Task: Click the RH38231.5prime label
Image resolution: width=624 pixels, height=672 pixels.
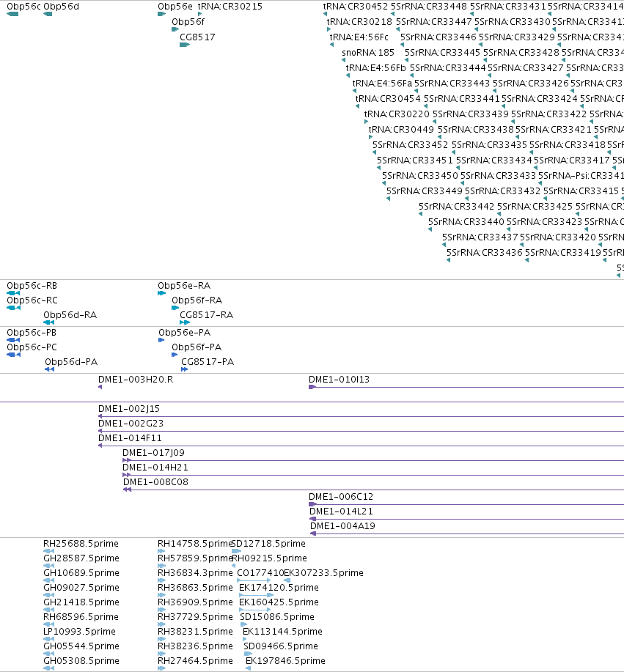Action: [196, 632]
